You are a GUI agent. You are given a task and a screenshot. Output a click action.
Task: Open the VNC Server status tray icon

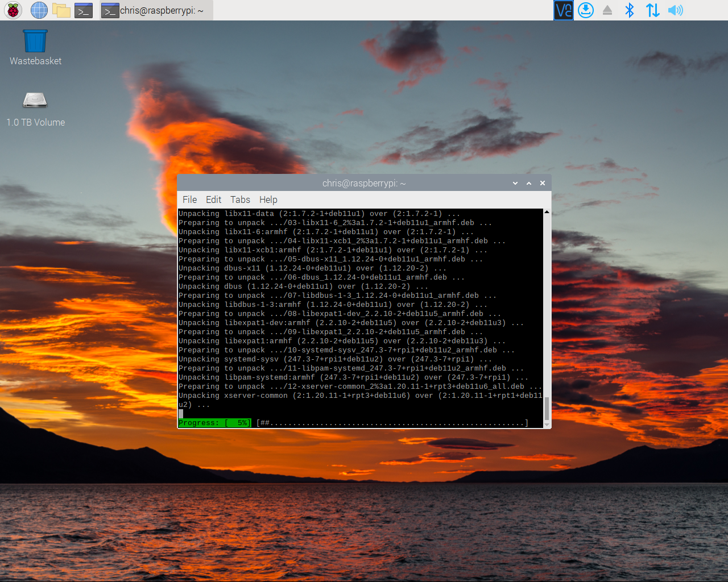563,10
